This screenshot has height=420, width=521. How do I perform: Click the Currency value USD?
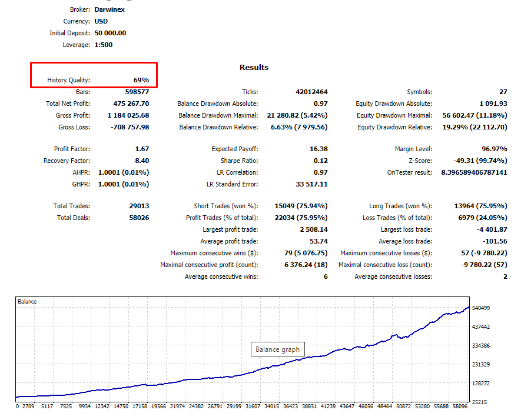click(101, 21)
